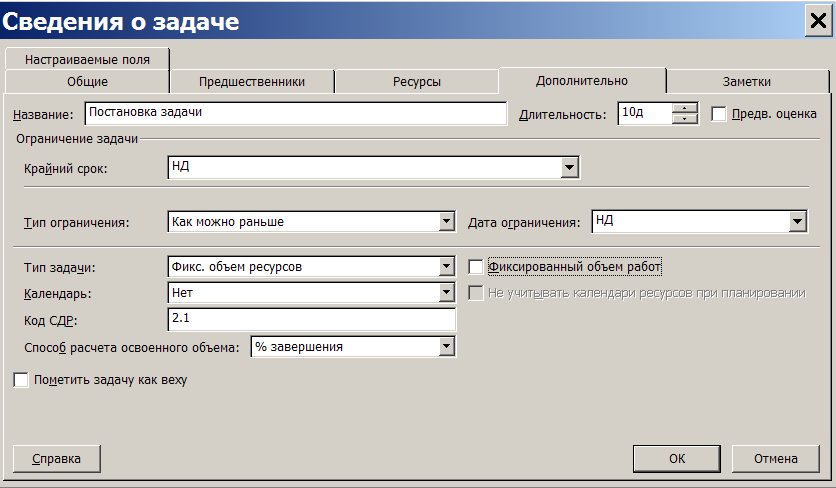
Task: Open the Крайний срок date dropdown
Action: [569, 167]
